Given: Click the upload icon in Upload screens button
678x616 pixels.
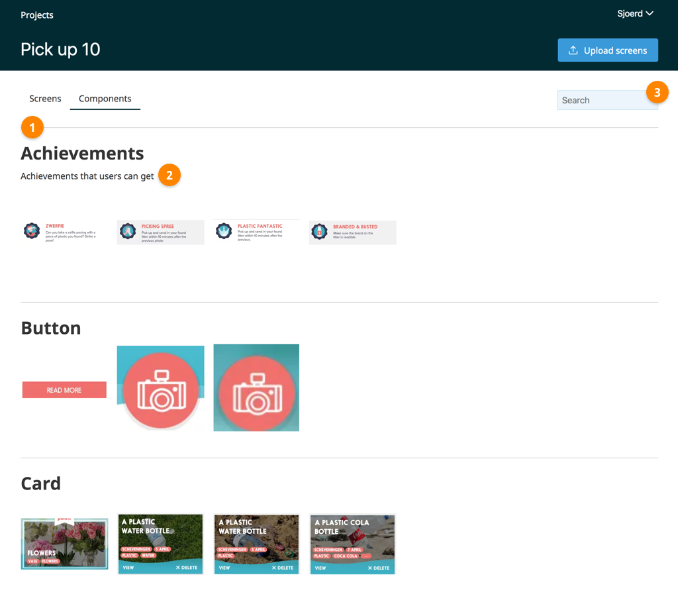Looking at the screenshot, I should pos(573,50).
